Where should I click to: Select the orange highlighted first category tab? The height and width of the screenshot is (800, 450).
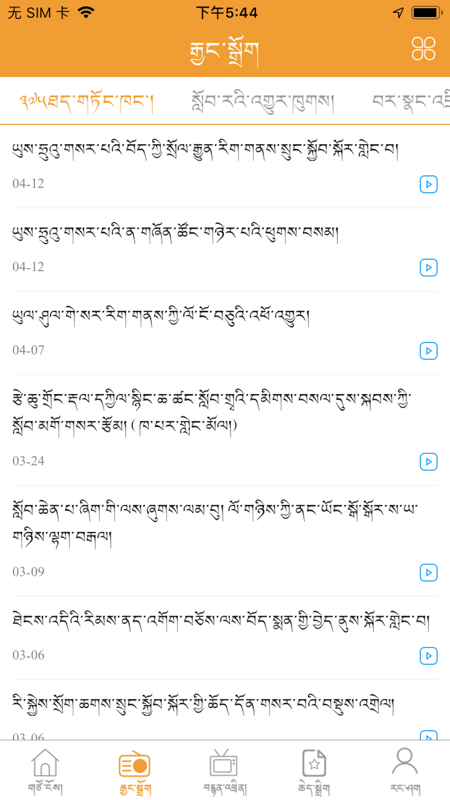[x=86, y=103]
